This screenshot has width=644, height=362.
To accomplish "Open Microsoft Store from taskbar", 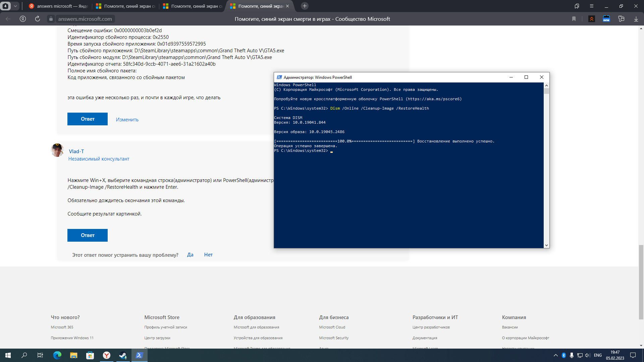I will click(x=90, y=355).
